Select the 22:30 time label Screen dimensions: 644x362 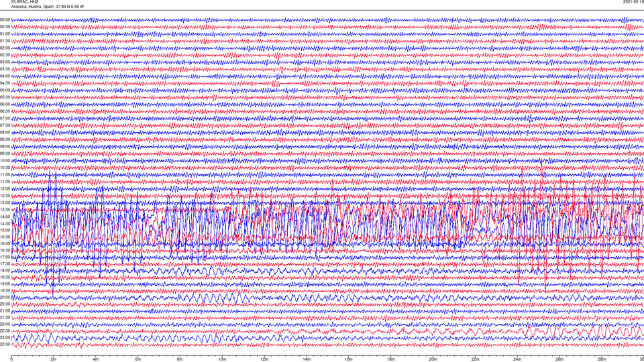[x=5, y=330]
